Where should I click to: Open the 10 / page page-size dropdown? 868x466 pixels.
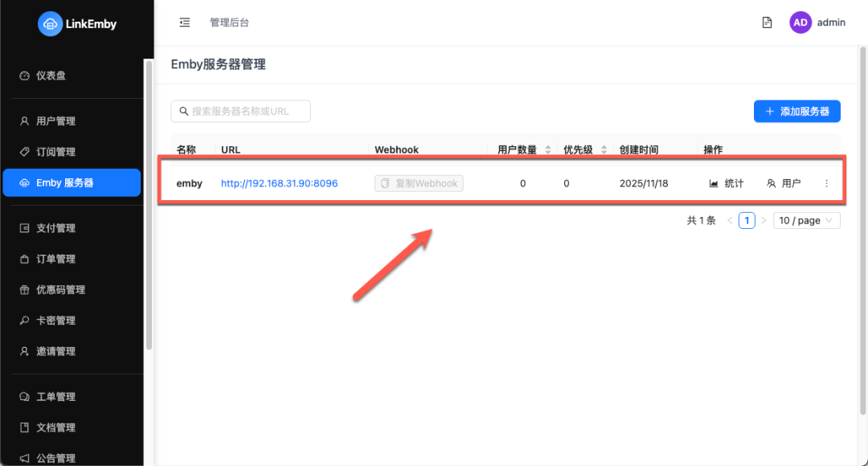[806, 219]
